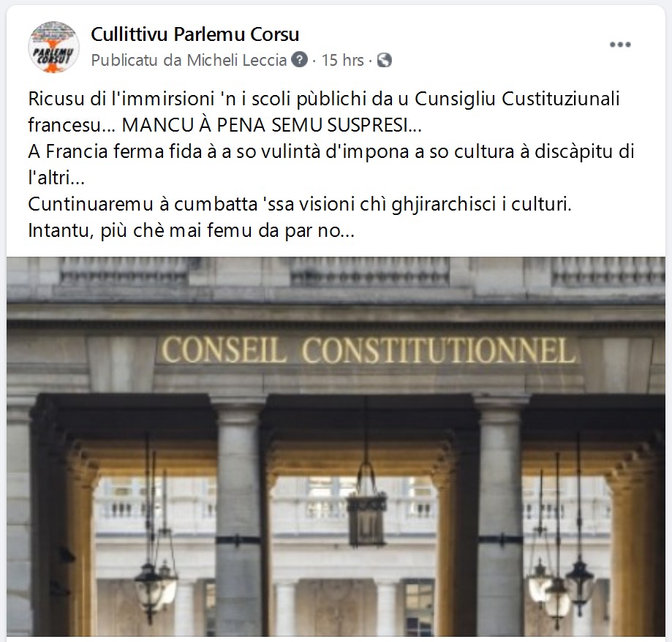The width and height of the screenshot is (672, 642).
Task: Click the Cuntinuaremu à cumbatta sentence
Action: [300, 205]
